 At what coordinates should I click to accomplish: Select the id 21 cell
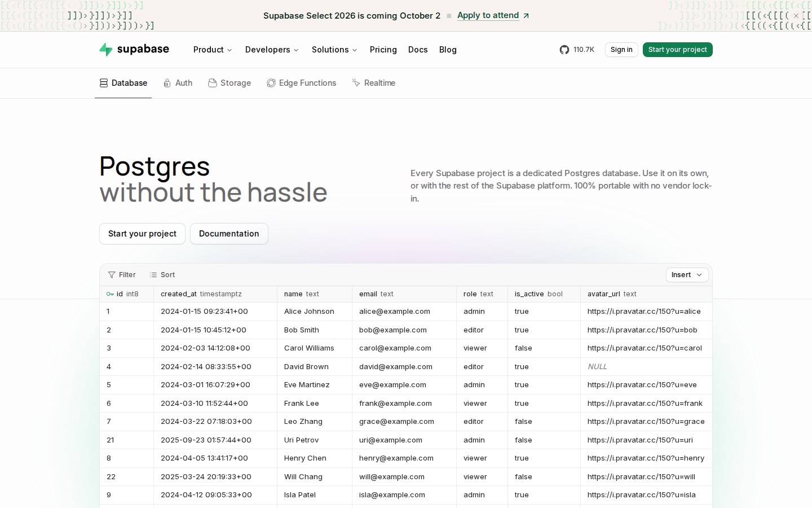point(127,440)
